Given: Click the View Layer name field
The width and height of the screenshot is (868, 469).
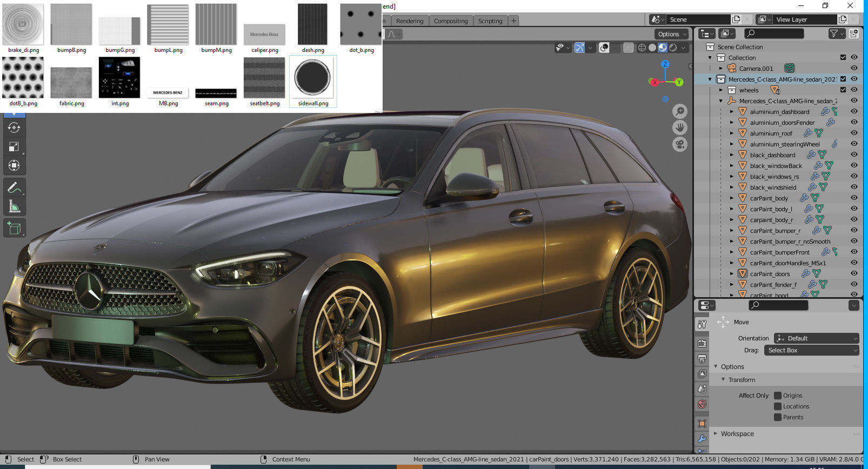Looking at the screenshot, I should [x=805, y=19].
